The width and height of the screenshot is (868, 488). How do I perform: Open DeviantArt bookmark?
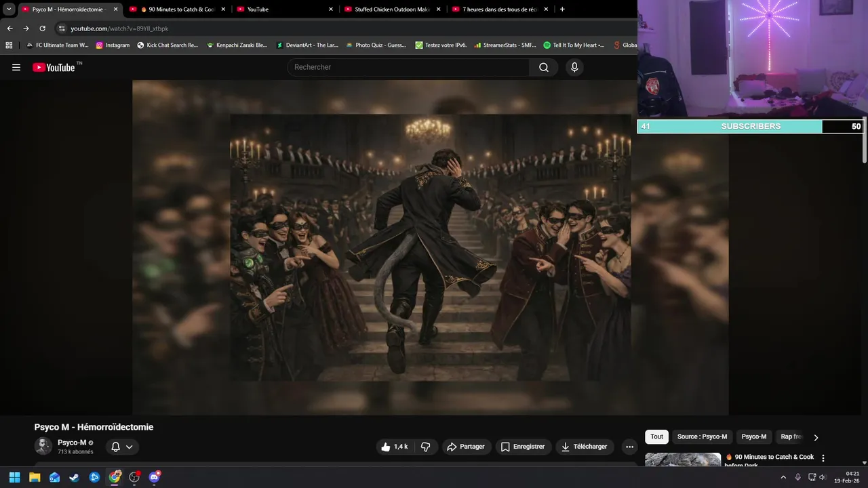click(x=308, y=45)
